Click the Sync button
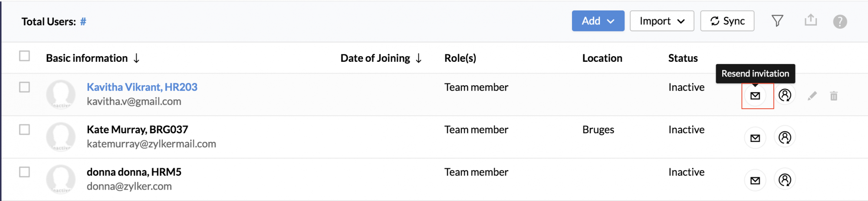 727,21
